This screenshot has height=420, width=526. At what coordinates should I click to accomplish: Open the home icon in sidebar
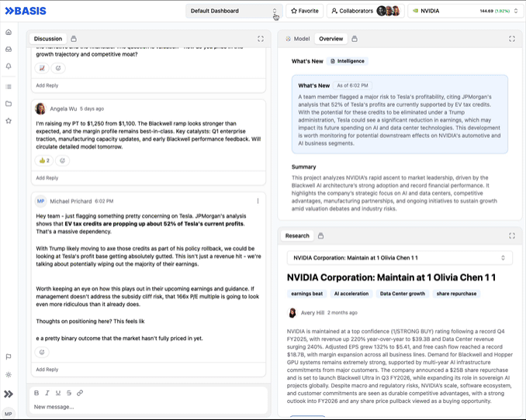9,33
